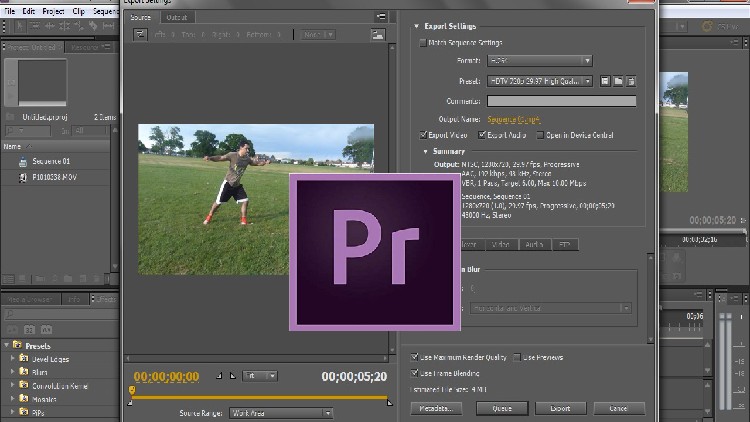Expand the Convolution Kernel preset folder

[x=13, y=385]
